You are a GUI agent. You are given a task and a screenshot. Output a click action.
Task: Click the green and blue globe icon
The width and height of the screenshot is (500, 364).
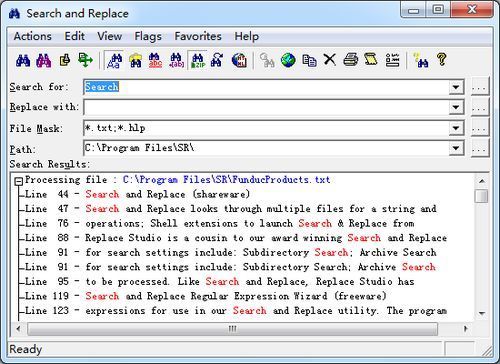(288, 60)
